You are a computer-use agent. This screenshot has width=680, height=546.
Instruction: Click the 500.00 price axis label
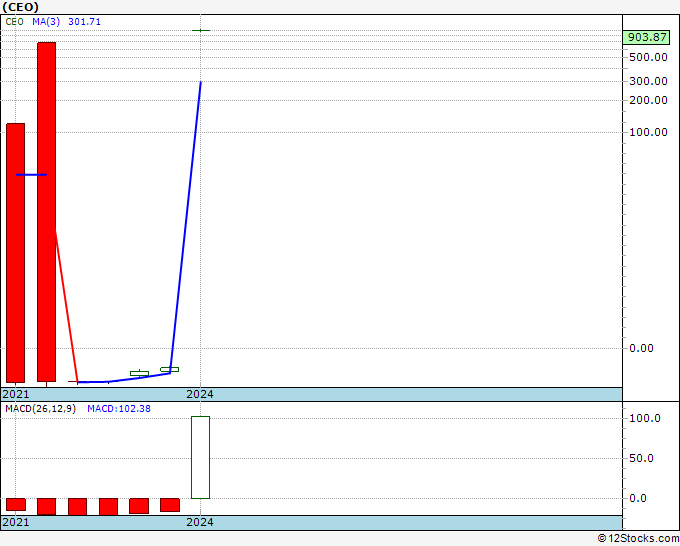point(648,57)
